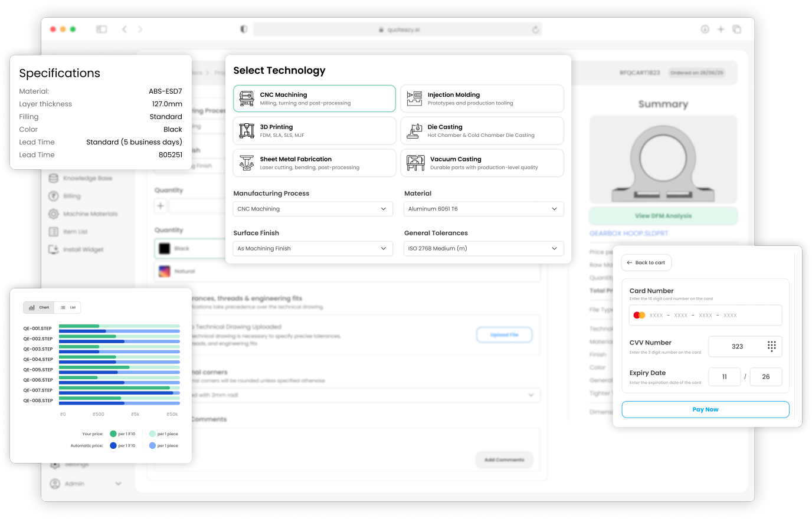This screenshot has width=812, height=519.
Task: Expand the Material dropdown Aluminum 6061 T6
Action: pyautogui.click(x=483, y=209)
